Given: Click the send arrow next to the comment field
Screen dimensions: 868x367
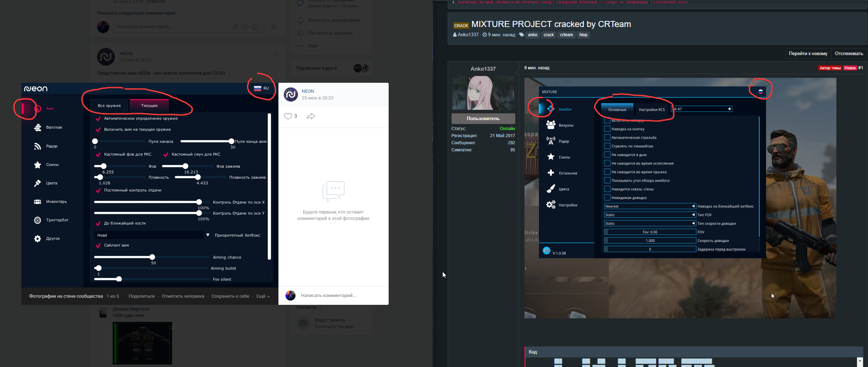Looking at the screenshot, I should [273, 27].
